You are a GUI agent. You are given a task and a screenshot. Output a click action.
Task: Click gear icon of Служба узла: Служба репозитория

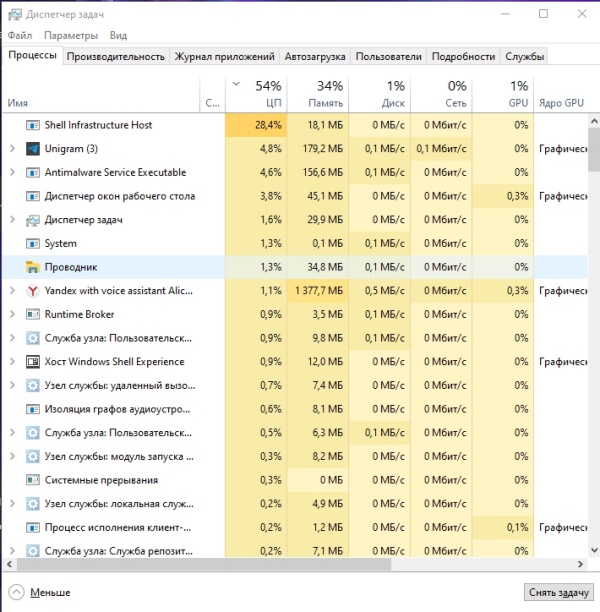pos(33,551)
